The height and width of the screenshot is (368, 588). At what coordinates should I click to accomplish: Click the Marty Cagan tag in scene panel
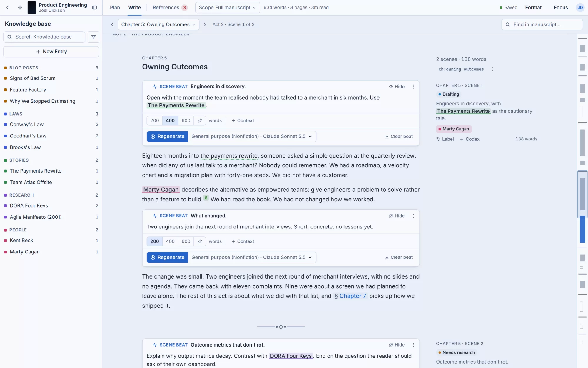[454, 129]
